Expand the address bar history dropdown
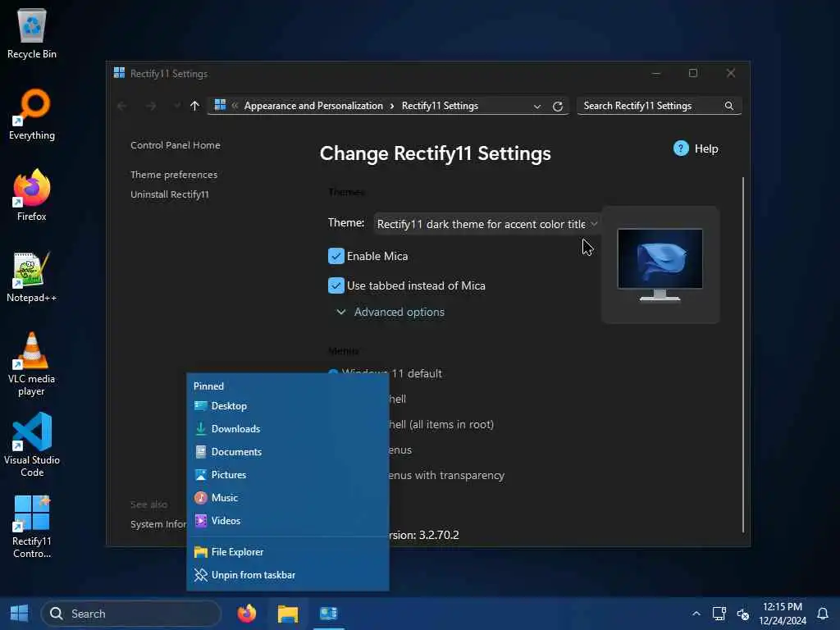This screenshot has width=840, height=630. click(x=536, y=106)
